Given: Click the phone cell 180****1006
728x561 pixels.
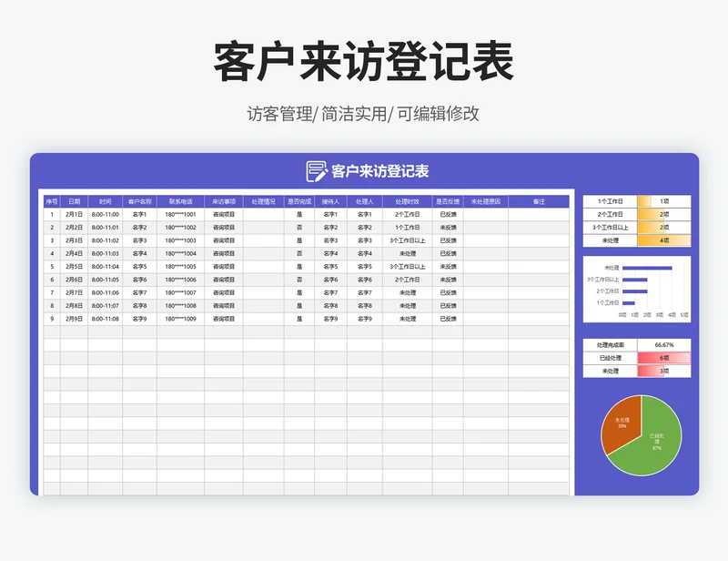Looking at the screenshot, I should click(180, 280).
